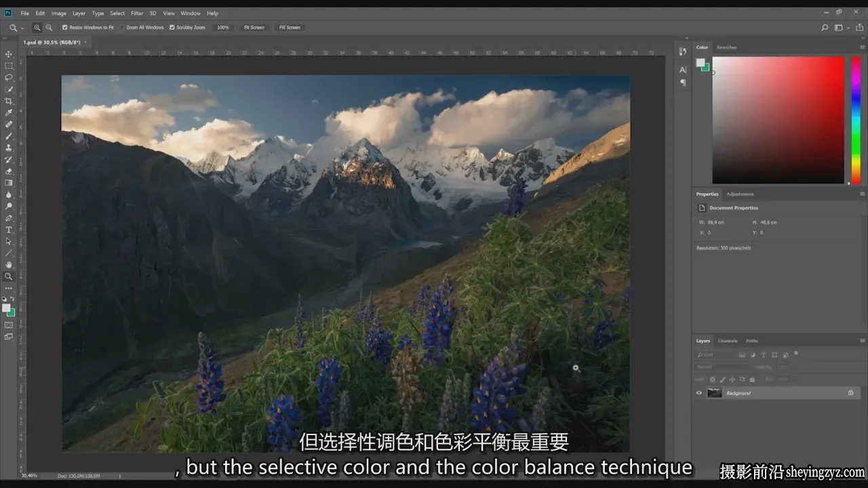The height and width of the screenshot is (488, 868).
Task: Select the Healing Brush tool
Action: (9, 124)
